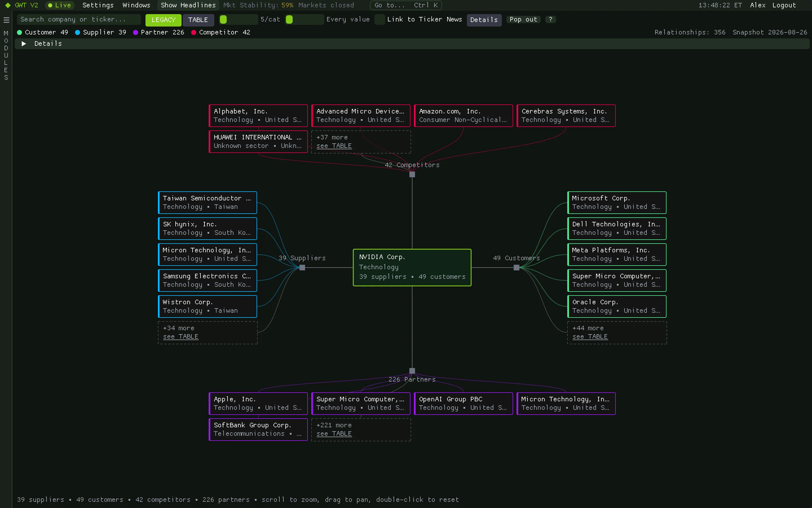Toggle the Live status indicator
Screen dimensions: 812x508
click(59, 5)
